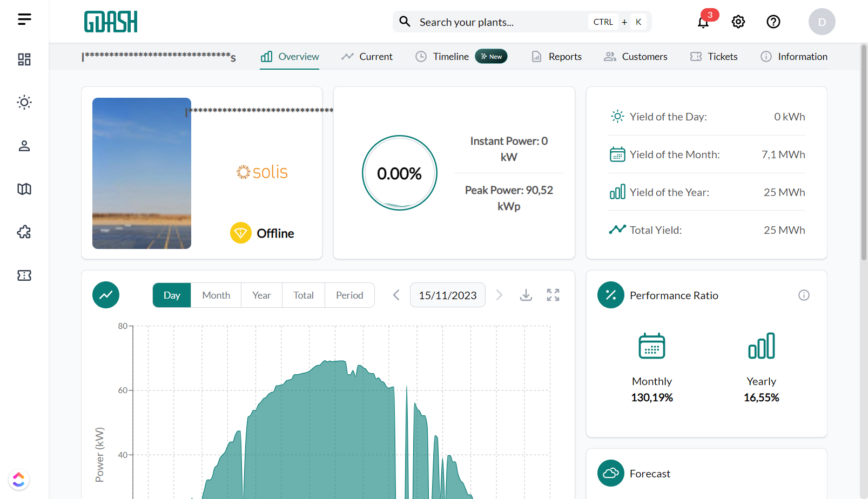
Task: Click Search your plants field
Action: click(522, 22)
